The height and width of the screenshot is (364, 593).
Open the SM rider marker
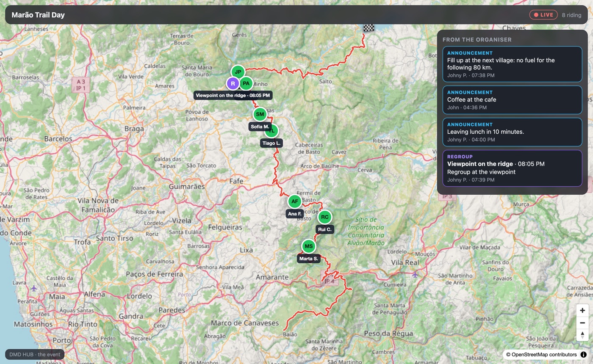tap(260, 114)
